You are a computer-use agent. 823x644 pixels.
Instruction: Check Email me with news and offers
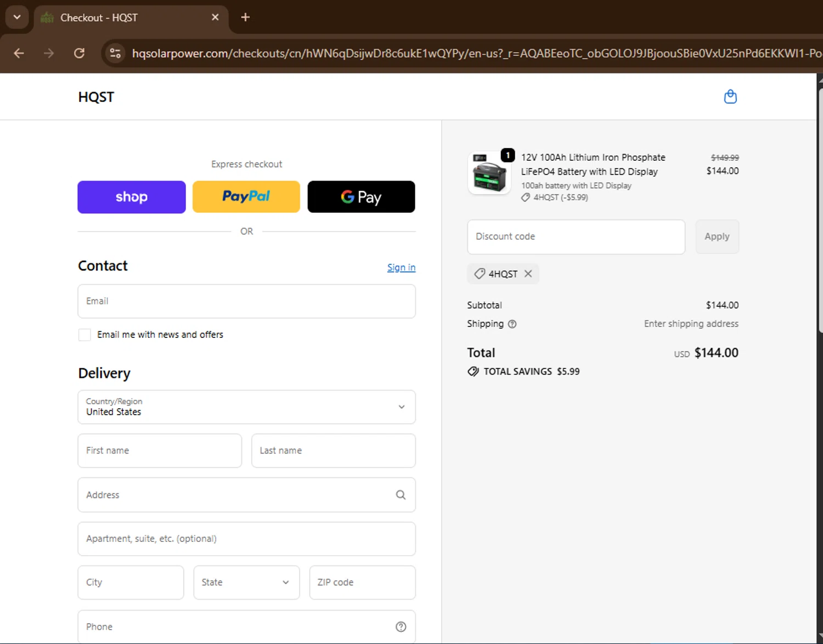[x=84, y=335]
